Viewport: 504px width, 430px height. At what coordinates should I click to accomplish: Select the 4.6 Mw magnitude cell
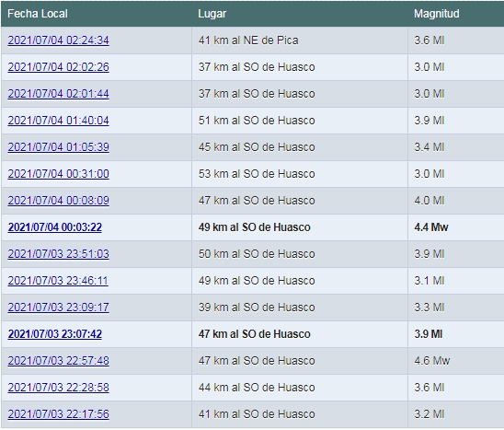click(456, 361)
